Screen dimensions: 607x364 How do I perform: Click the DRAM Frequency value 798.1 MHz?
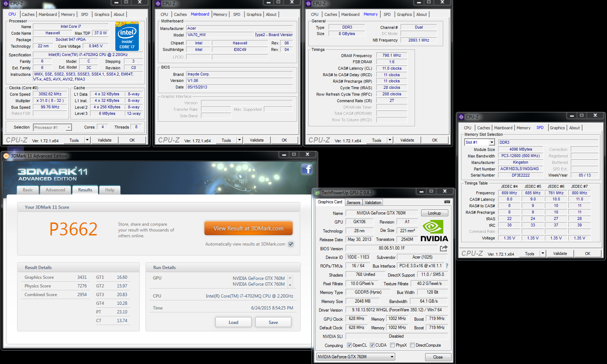tap(392, 55)
